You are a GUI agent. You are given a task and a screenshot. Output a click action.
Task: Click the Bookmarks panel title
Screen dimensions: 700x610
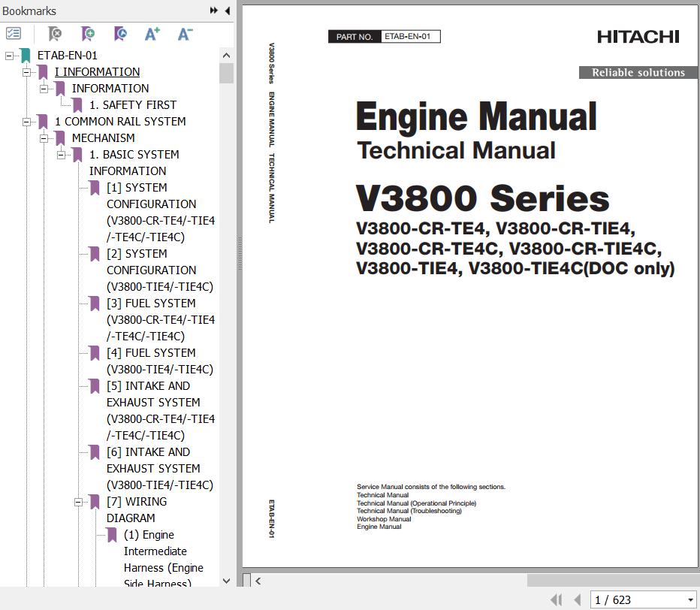(29, 11)
